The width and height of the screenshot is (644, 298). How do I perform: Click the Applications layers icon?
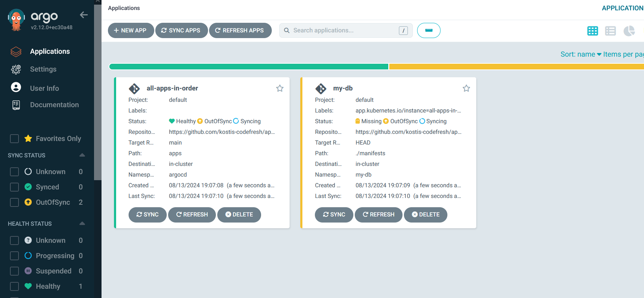(x=16, y=52)
